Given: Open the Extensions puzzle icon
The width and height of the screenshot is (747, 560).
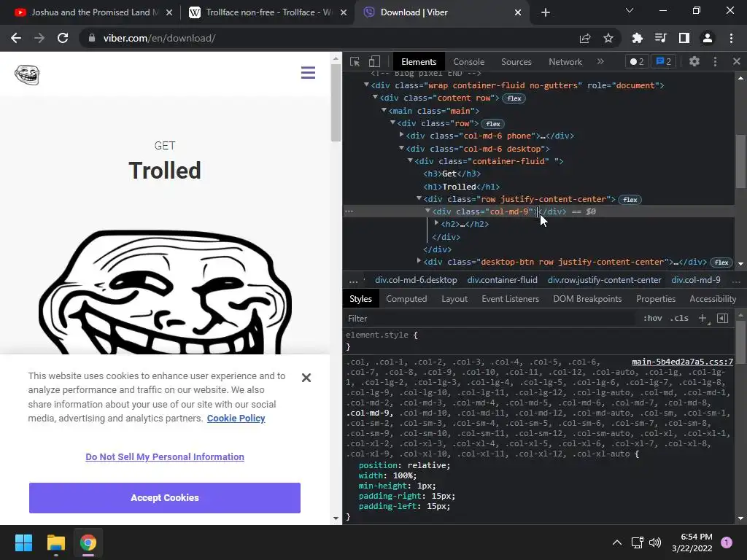Looking at the screenshot, I should pos(637,38).
